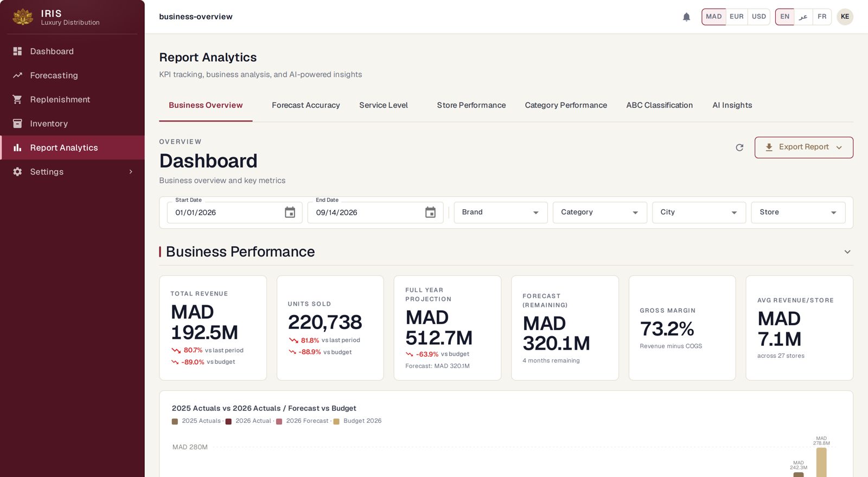Switch to AI Insights tab
Screen dimensions: 868x477
[x=732, y=105]
